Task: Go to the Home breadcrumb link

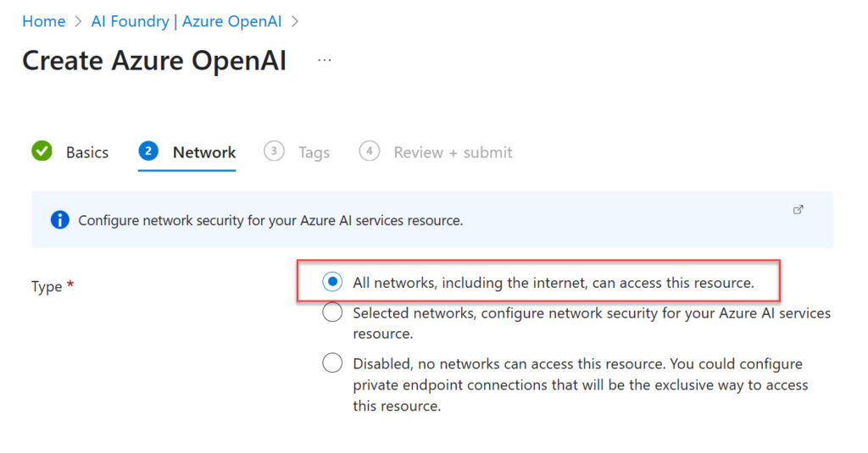Action: click(44, 21)
